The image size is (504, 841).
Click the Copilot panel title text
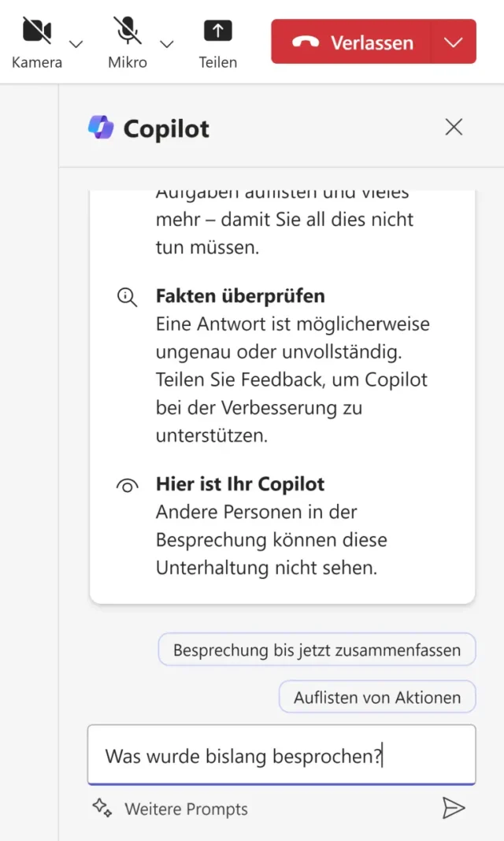tap(166, 128)
